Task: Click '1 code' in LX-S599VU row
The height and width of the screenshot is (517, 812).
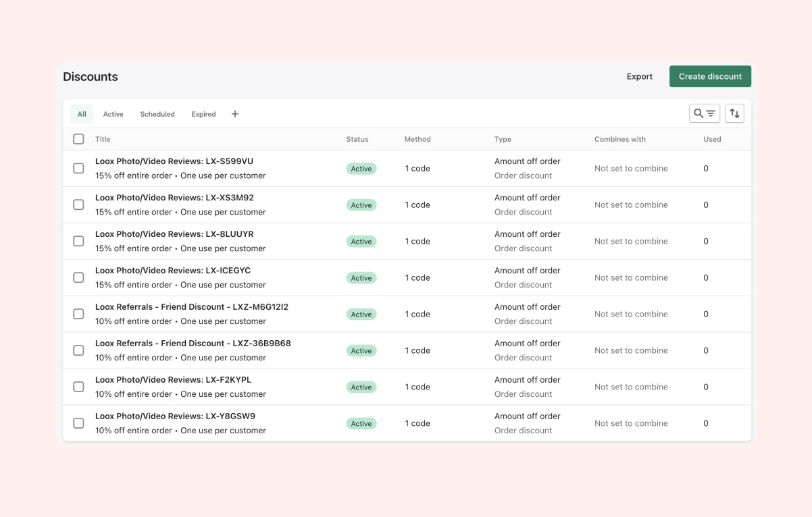Action: tap(417, 168)
